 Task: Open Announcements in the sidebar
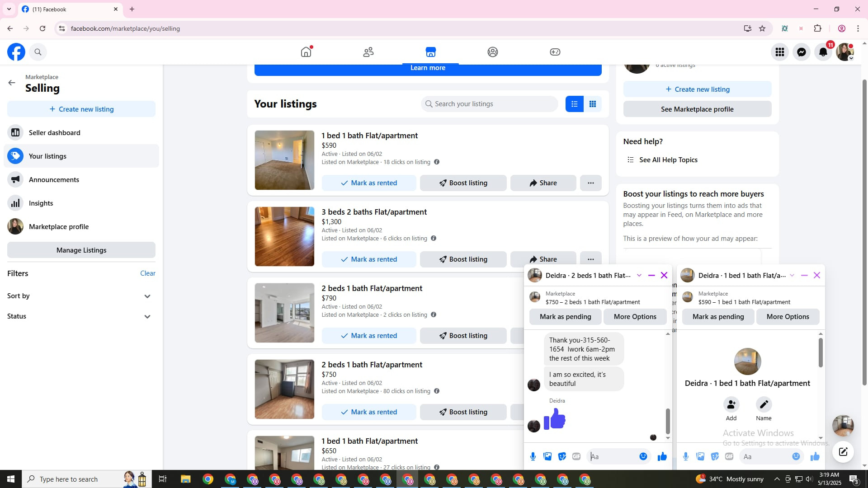81,179
